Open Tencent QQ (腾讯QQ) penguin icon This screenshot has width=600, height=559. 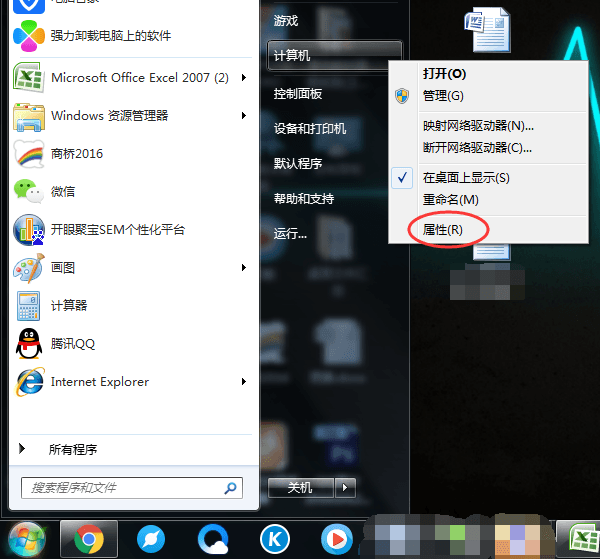click(x=30, y=343)
